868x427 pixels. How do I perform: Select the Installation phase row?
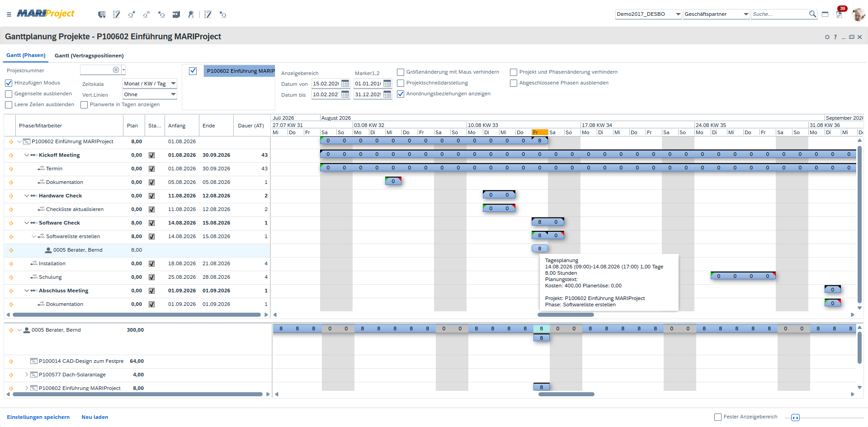coord(137,264)
